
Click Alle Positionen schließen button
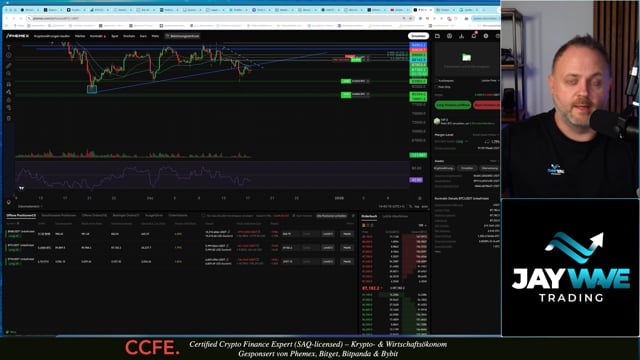(x=332, y=216)
